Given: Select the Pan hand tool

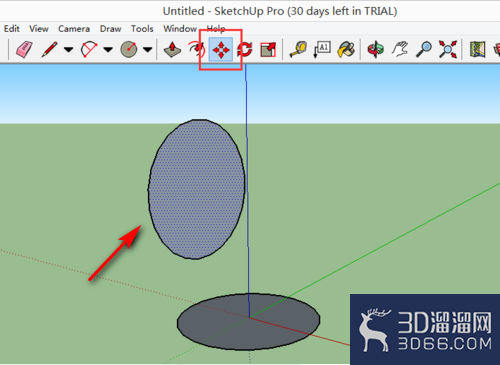Looking at the screenshot, I should point(400,49).
